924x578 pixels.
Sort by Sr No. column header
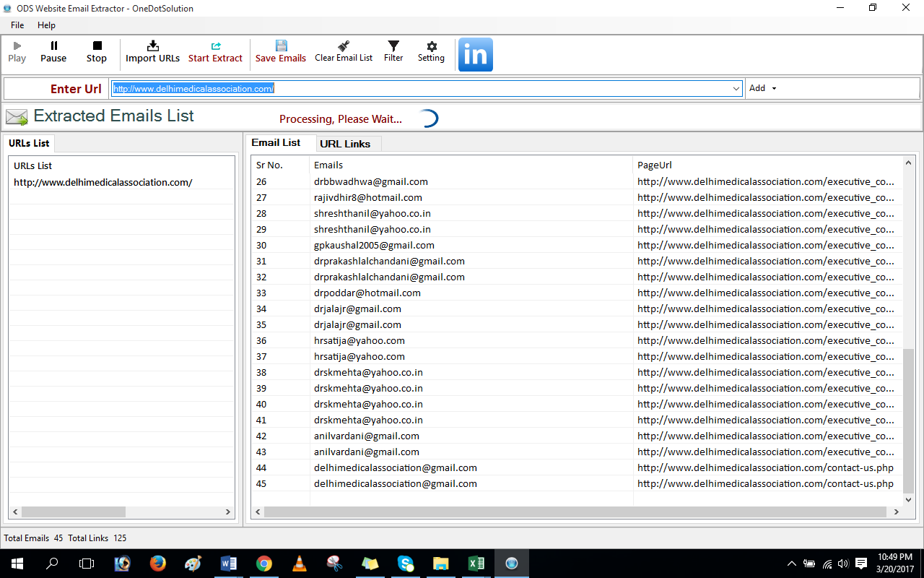click(281, 165)
